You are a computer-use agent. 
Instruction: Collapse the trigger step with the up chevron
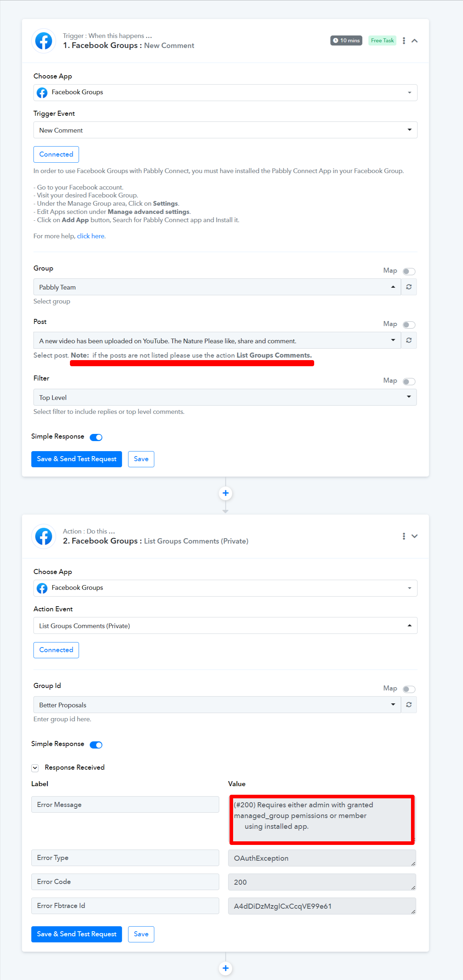[x=415, y=41]
